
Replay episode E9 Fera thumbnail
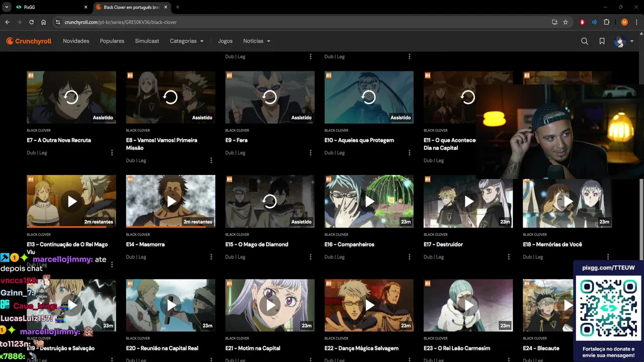(270, 97)
